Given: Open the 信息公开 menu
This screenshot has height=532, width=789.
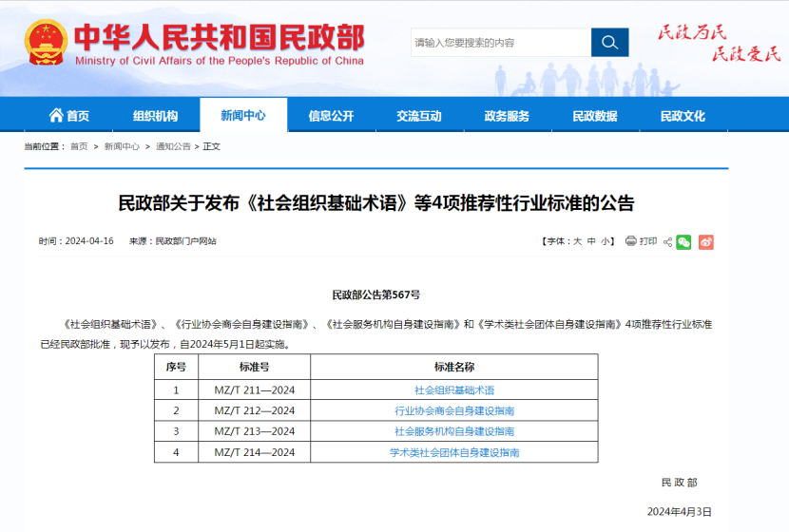Looking at the screenshot, I should click(x=331, y=116).
